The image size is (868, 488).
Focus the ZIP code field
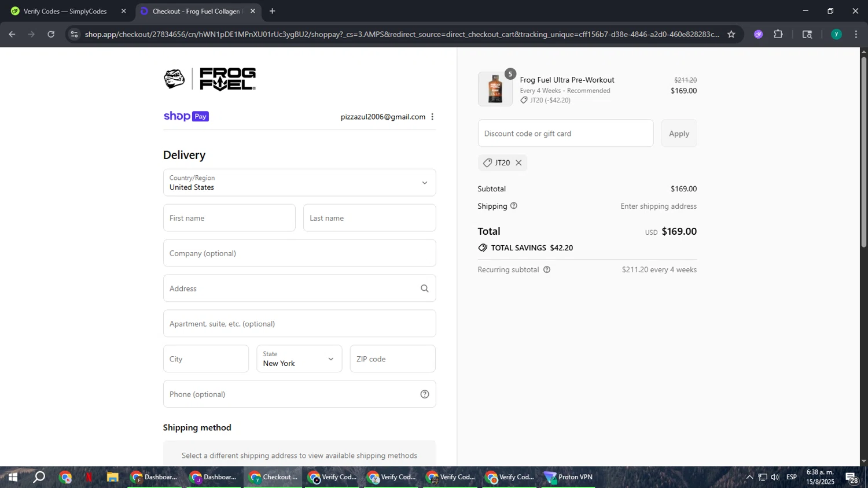[392, 359]
